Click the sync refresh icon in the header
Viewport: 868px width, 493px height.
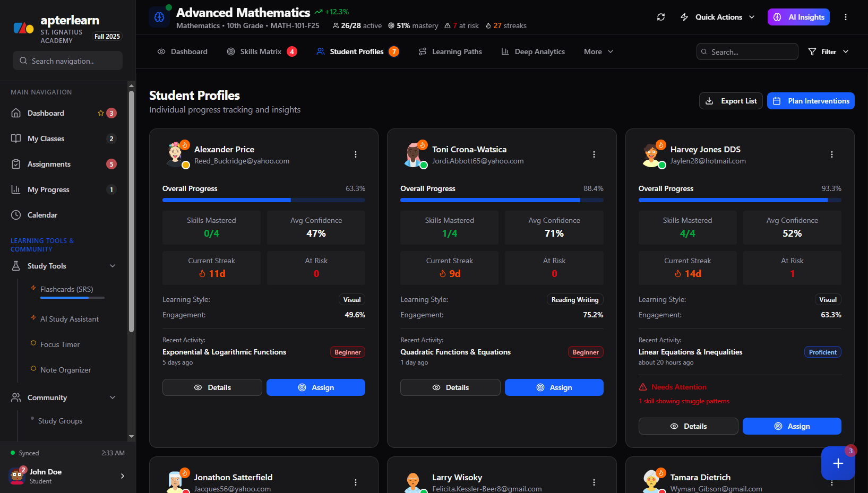(x=660, y=17)
